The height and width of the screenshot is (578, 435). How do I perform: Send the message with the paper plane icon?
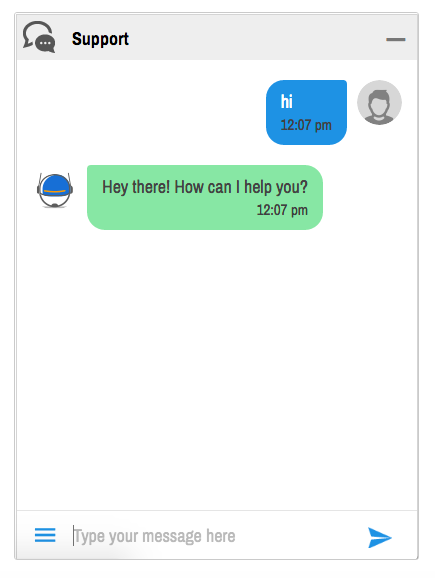[x=379, y=537]
